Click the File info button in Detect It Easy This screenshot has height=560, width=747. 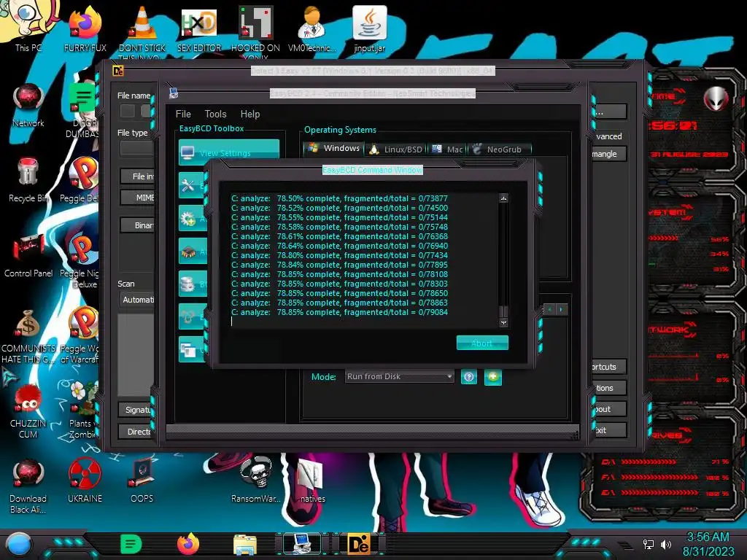coord(138,176)
